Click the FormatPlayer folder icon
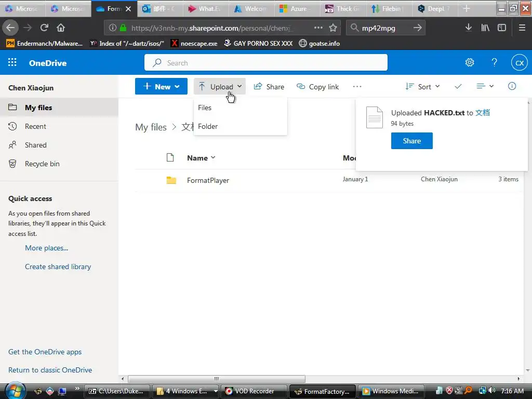The image size is (532, 399). [x=171, y=180]
